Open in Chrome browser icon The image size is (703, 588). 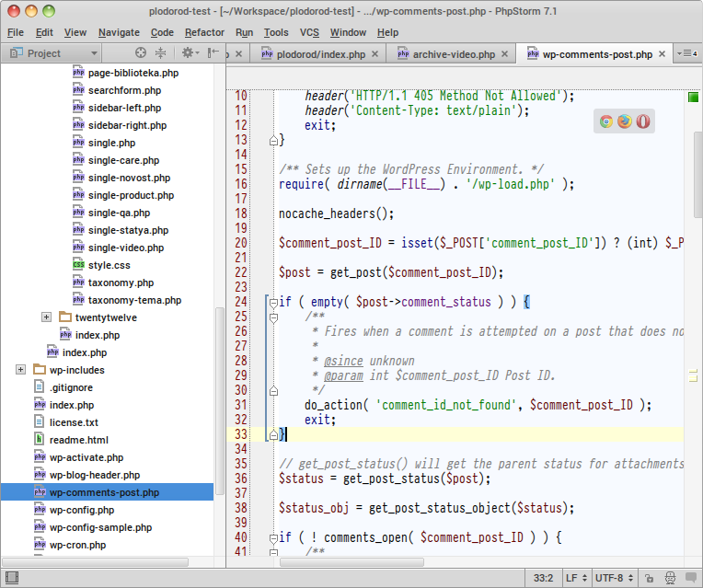tap(606, 121)
